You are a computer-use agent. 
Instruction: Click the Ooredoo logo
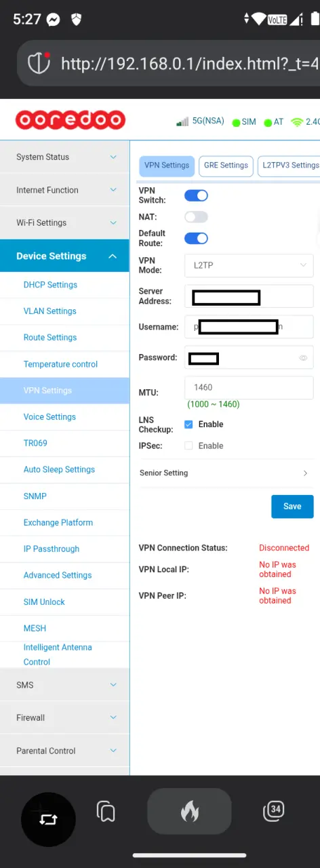click(x=71, y=121)
